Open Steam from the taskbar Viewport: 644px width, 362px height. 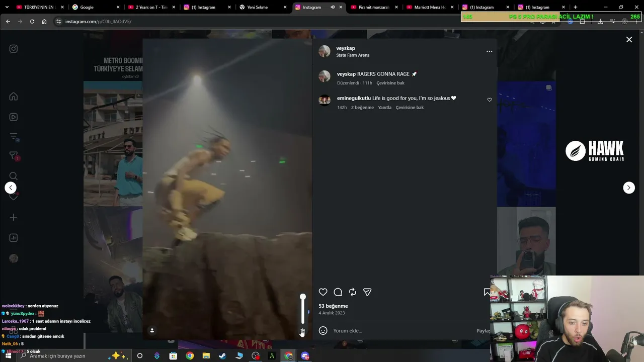(222, 356)
